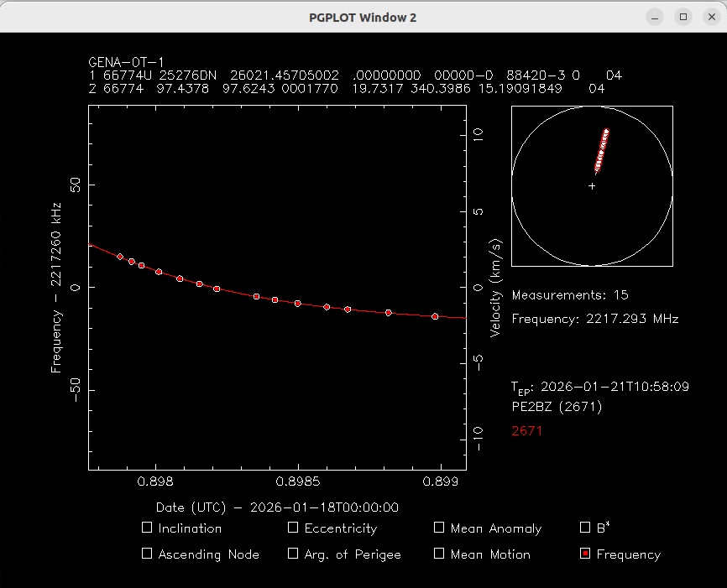Select the leftmost measurement point on the curve
This screenshot has height=588, width=727.
tap(120, 257)
